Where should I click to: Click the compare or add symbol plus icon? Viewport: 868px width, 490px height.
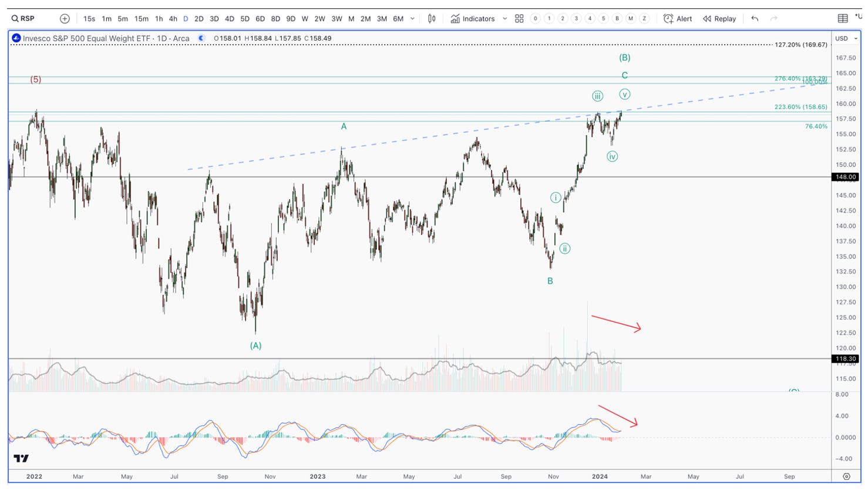[x=65, y=19]
